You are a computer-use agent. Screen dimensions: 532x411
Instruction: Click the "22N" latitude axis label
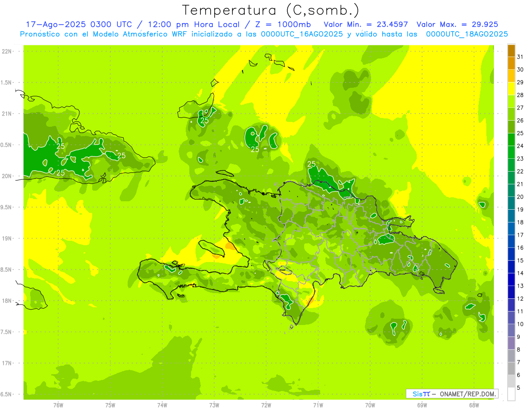(7, 51)
